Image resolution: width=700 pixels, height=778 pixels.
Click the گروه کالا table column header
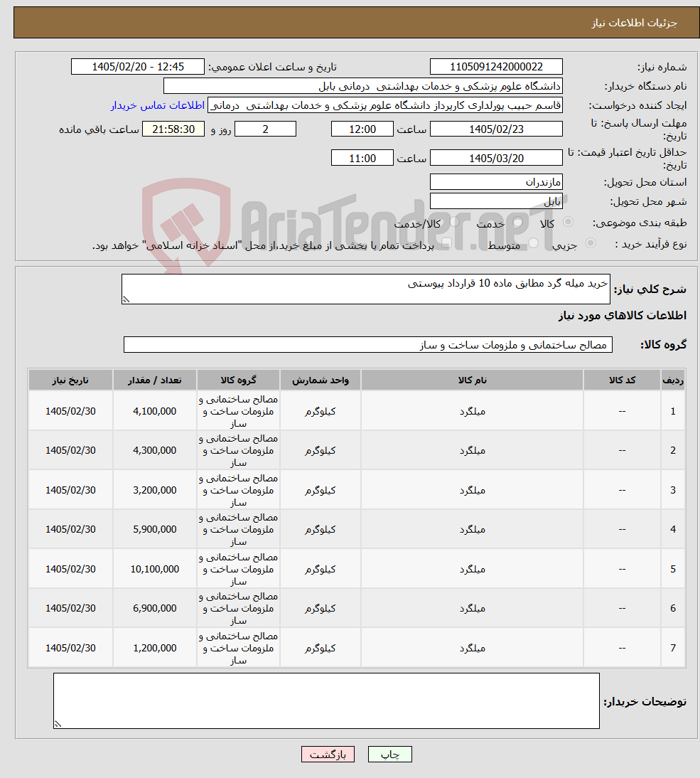[239, 380]
